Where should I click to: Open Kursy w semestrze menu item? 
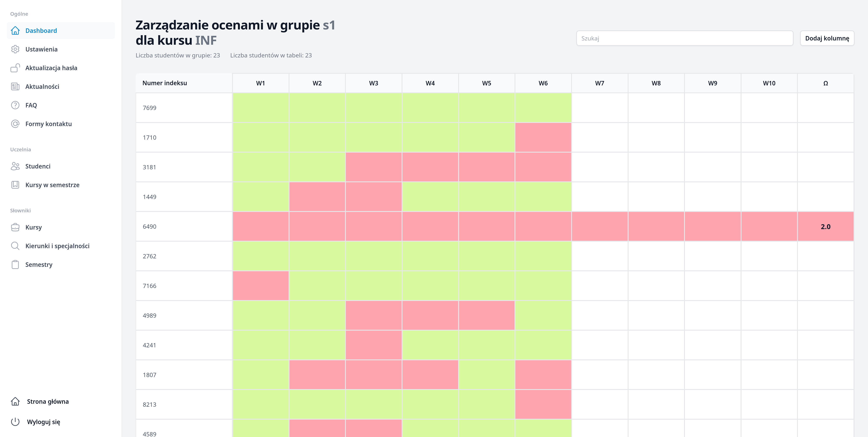[52, 185]
